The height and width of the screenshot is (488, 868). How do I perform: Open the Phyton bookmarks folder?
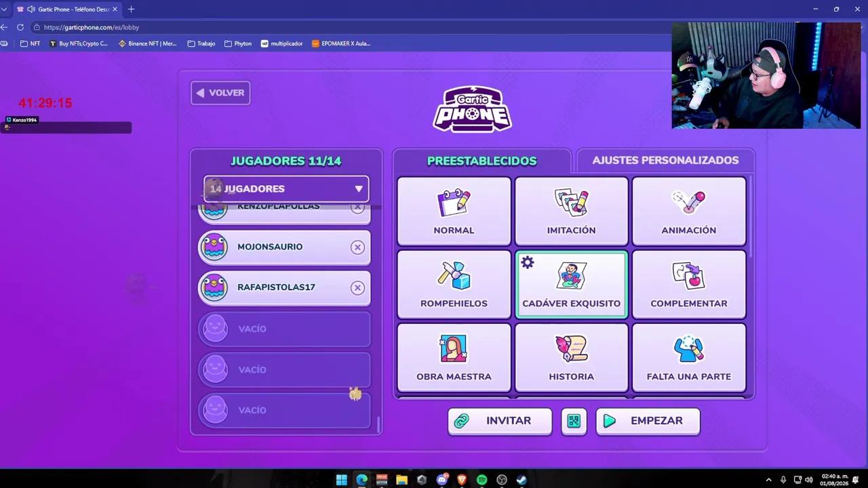point(238,43)
